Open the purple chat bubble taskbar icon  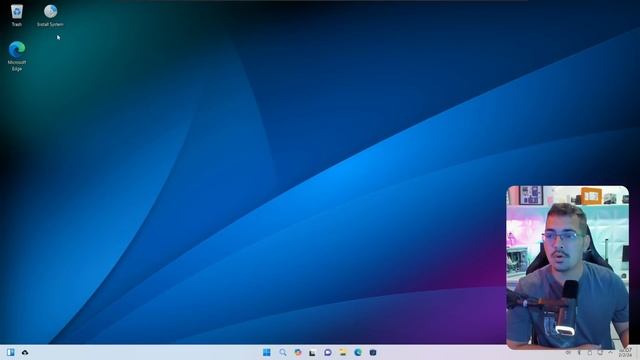point(328,352)
